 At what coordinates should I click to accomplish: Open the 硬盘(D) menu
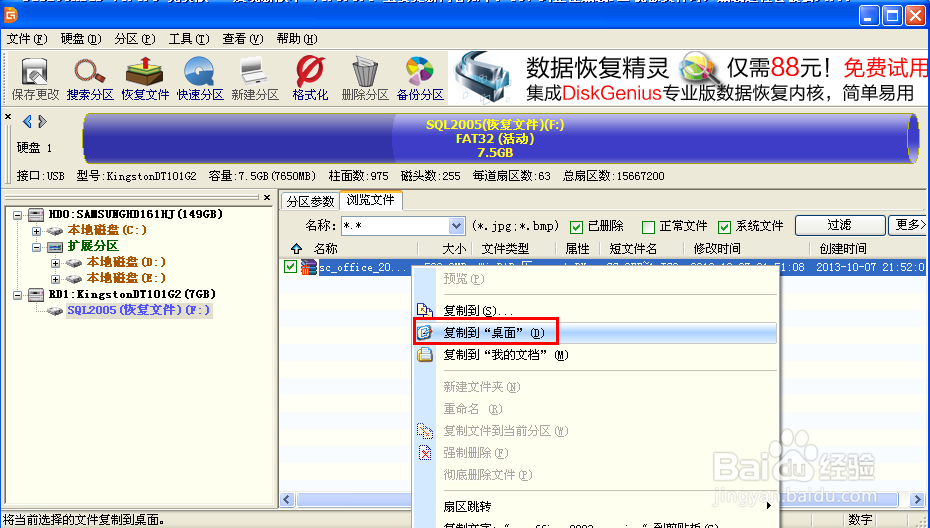pos(81,39)
